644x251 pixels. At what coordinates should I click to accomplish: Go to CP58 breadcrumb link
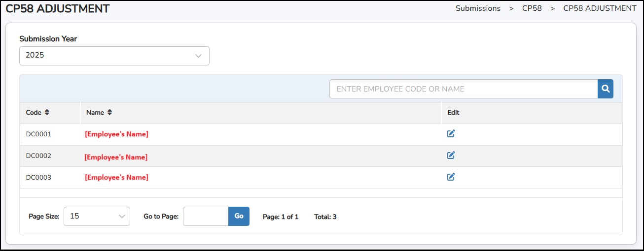click(532, 8)
